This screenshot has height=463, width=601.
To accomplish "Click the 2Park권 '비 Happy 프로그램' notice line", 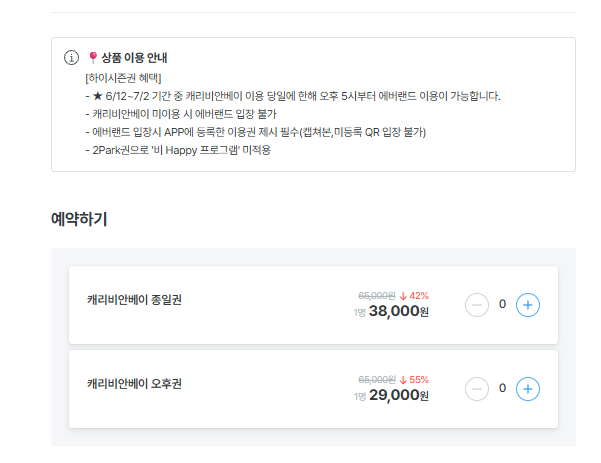I will (x=178, y=150).
